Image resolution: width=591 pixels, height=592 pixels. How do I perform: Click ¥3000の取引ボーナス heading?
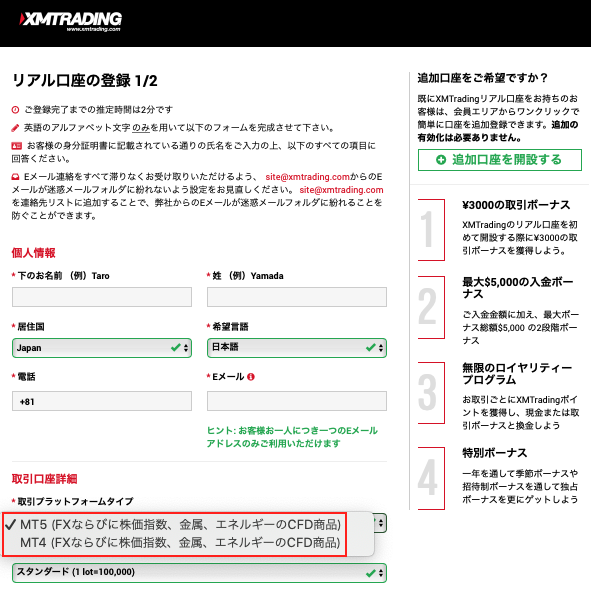point(516,205)
